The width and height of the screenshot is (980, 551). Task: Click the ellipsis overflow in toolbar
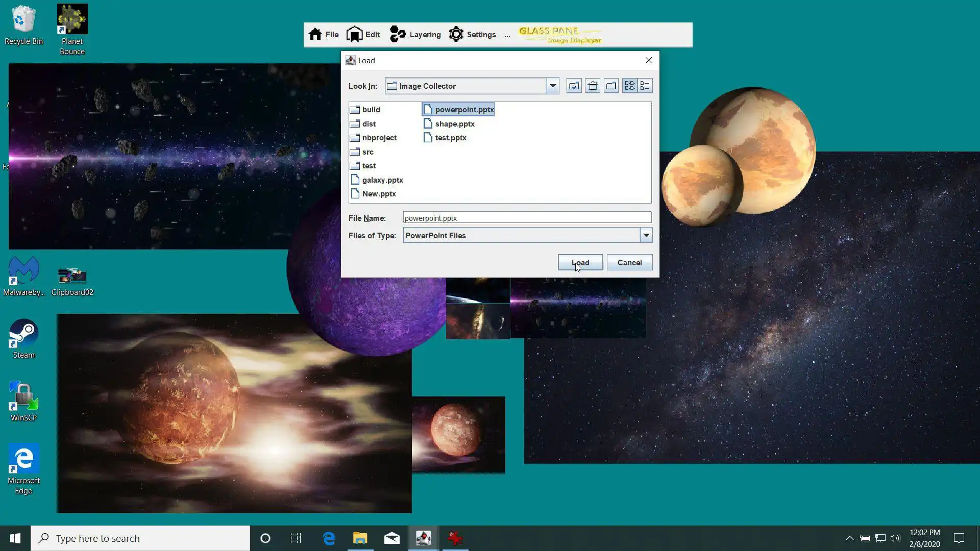point(507,35)
